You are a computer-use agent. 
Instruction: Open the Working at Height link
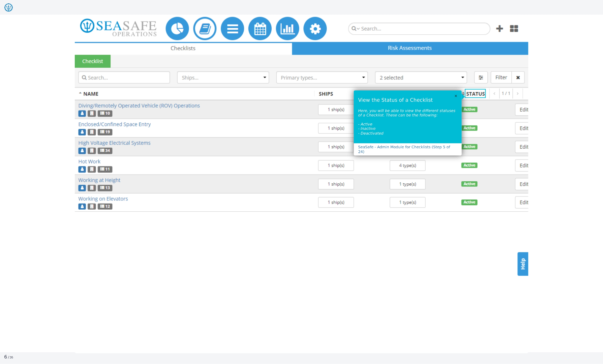tap(99, 180)
